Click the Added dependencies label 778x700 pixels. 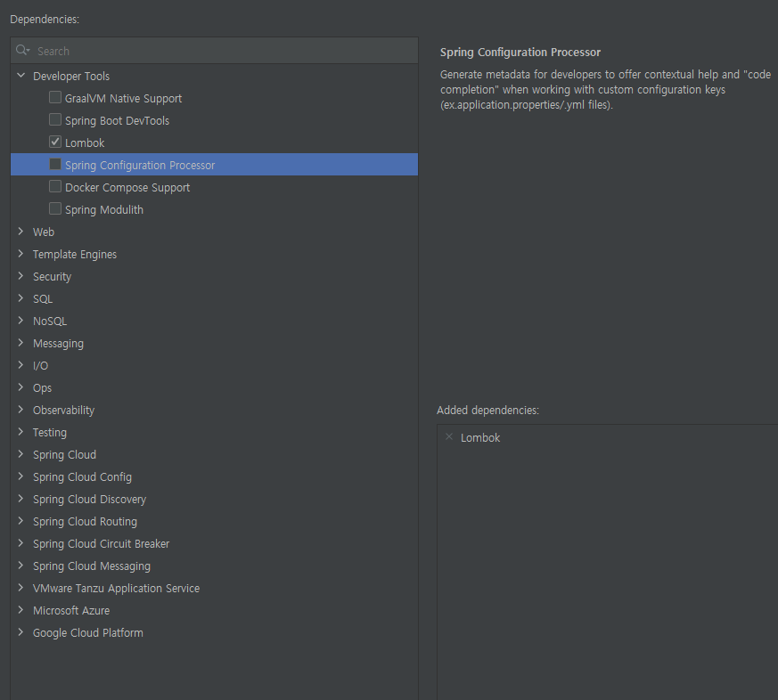pos(487,411)
